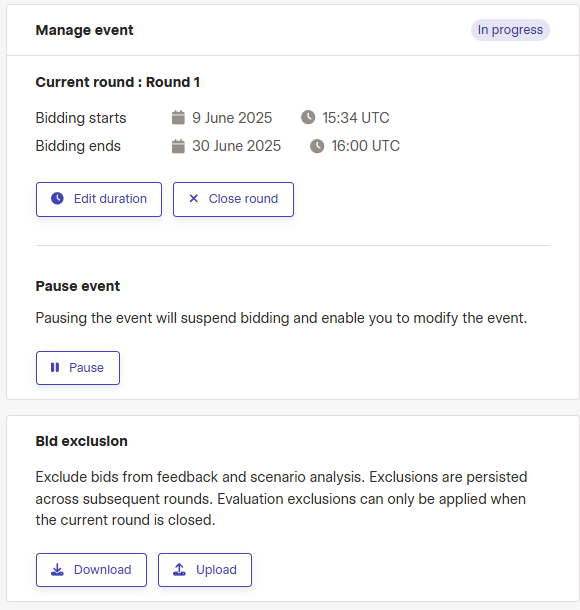
Task: Click the clock icon in Edit duration
Action: tap(57, 198)
